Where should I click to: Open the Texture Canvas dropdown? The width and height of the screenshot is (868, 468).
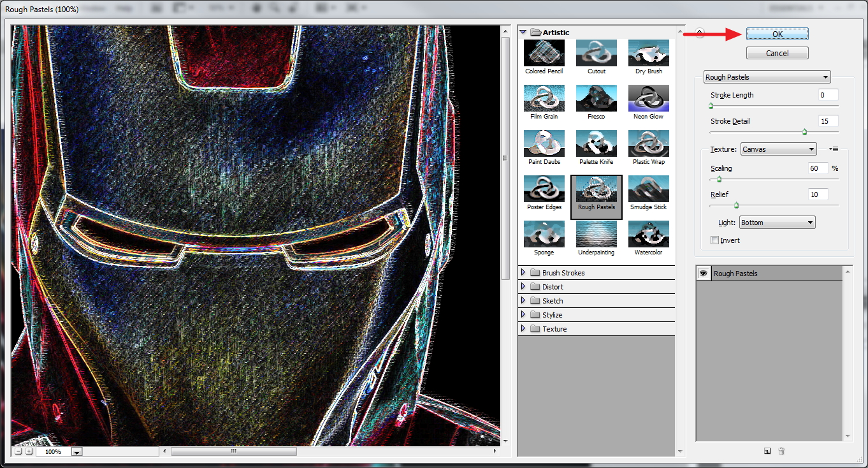click(778, 149)
